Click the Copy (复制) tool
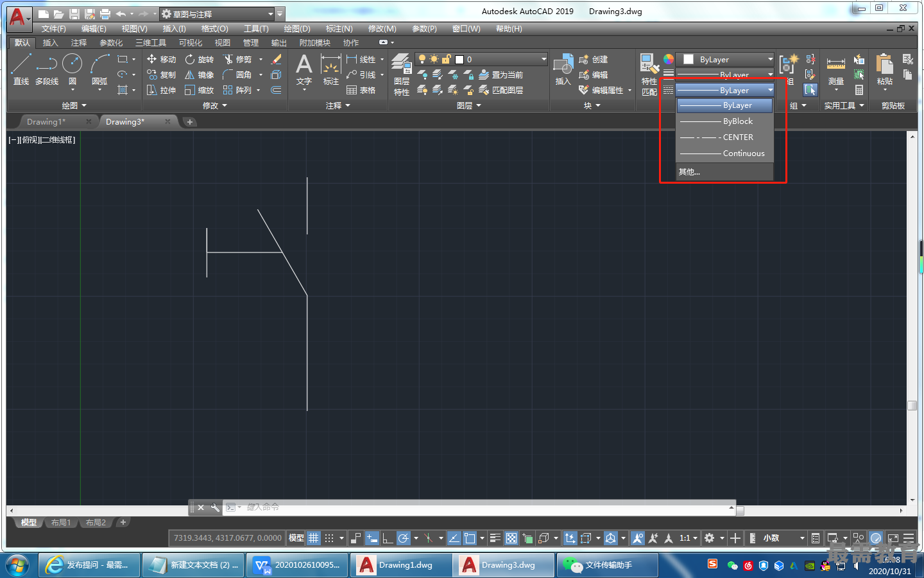This screenshot has height=578, width=924. coord(161,74)
